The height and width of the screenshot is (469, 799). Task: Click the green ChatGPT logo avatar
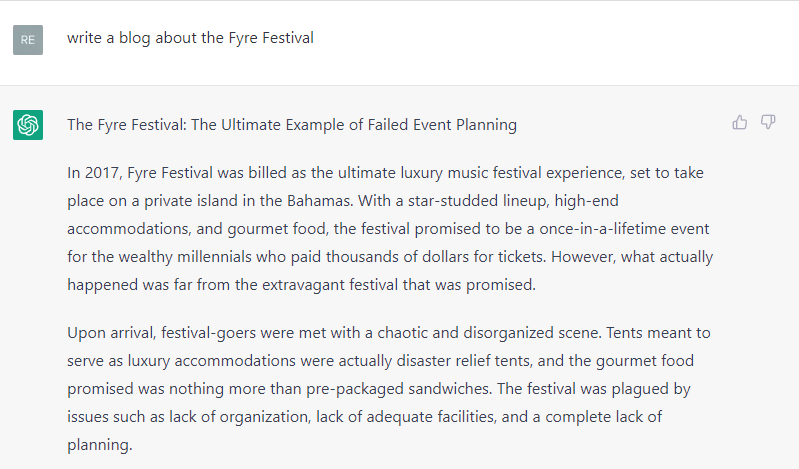[x=28, y=125]
